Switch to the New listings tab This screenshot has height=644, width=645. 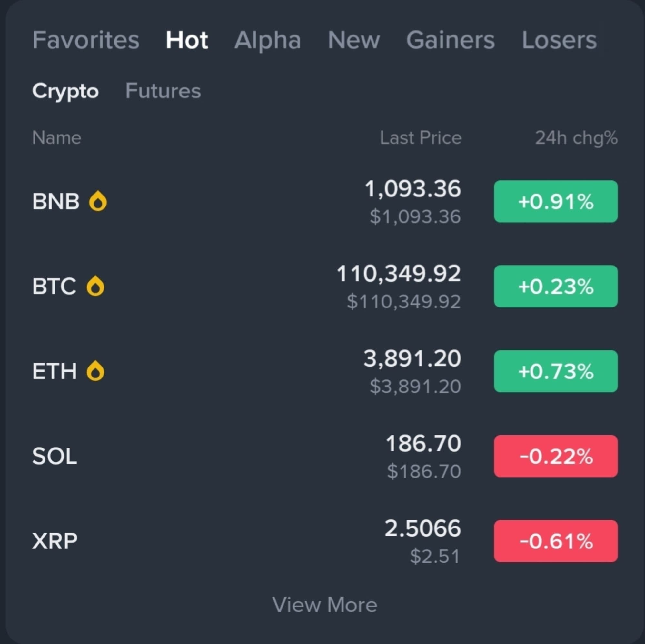click(x=353, y=40)
